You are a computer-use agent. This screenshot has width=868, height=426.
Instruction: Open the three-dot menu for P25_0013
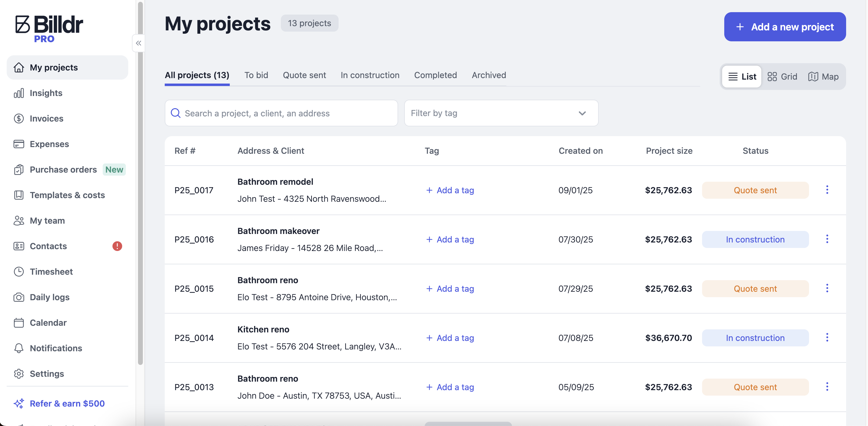[x=827, y=386]
